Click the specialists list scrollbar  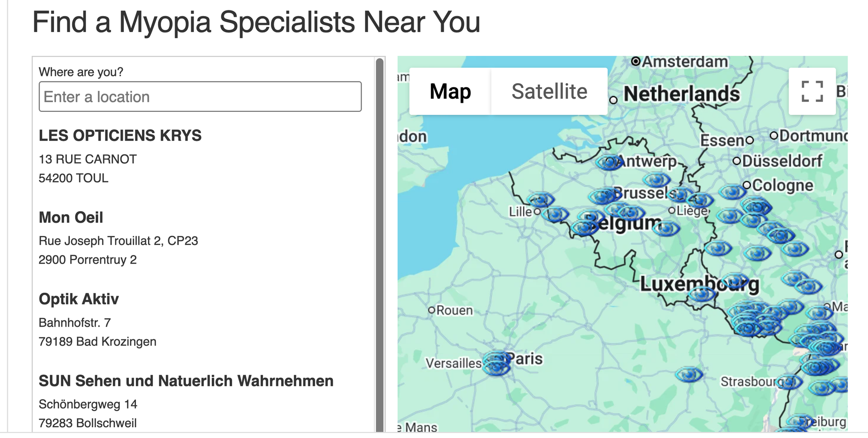point(380,245)
